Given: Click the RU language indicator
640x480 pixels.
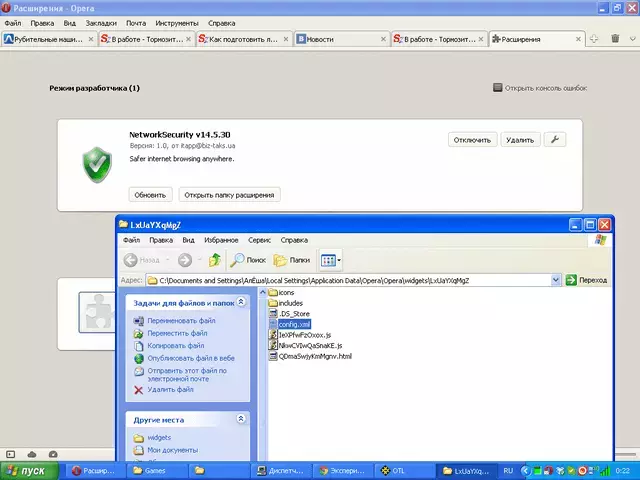Looking at the screenshot, I should (x=508, y=471).
